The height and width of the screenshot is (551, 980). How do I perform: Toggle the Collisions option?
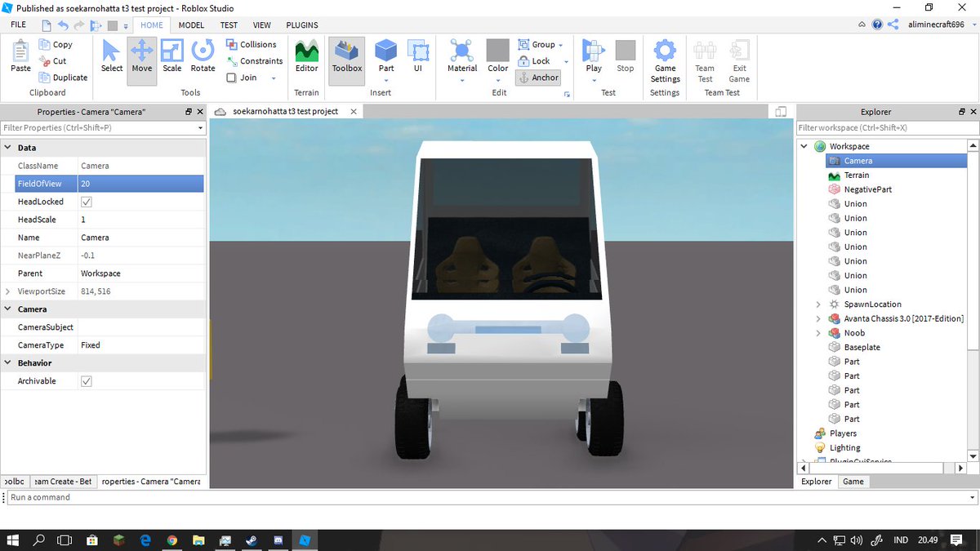pyautogui.click(x=252, y=45)
